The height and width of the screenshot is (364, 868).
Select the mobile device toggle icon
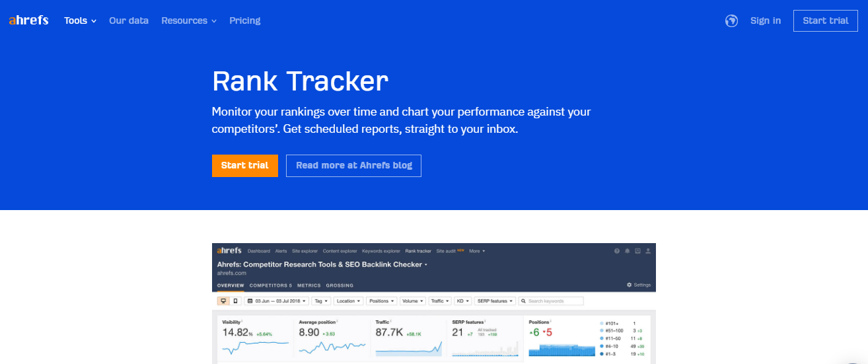(235, 301)
